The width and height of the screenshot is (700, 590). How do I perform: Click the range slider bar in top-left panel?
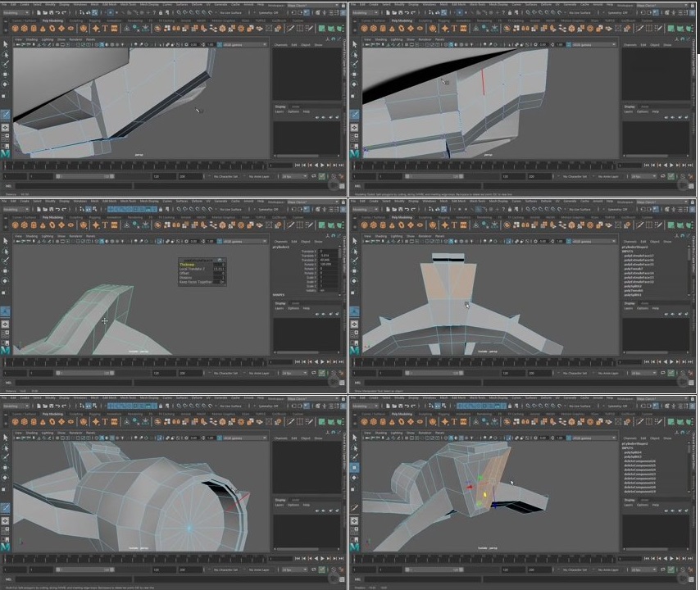84,176
